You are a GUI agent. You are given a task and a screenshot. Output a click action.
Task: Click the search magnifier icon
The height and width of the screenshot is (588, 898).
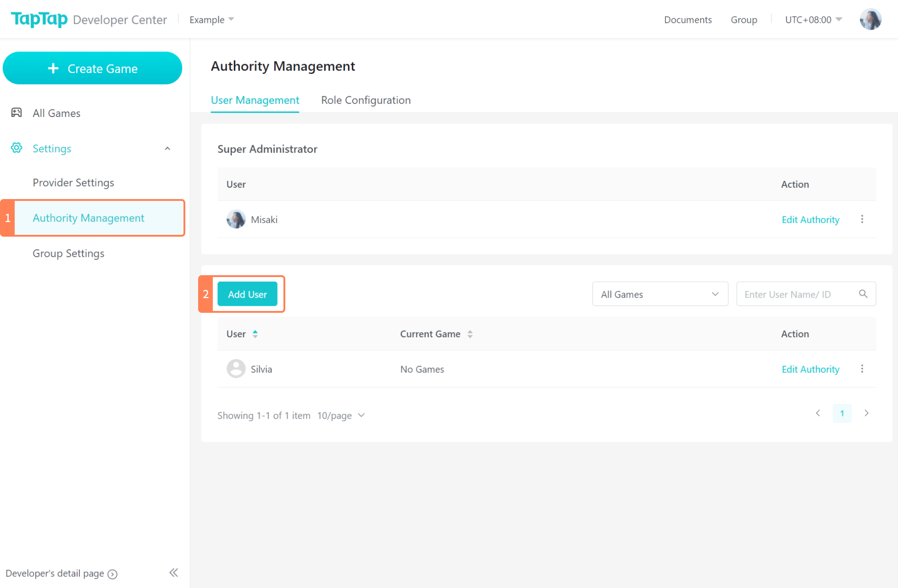coord(863,294)
